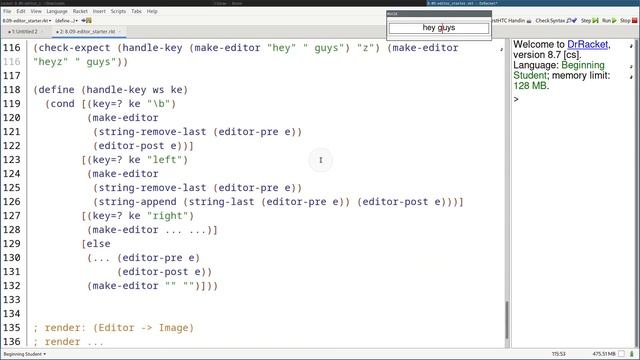Open the Edit menu
Image resolution: width=640 pixels, height=360 pixels.
click(x=21, y=11)
